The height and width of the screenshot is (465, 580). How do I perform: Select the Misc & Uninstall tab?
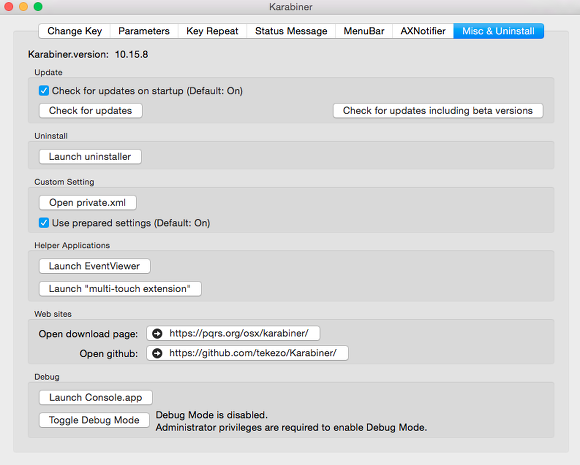(498, 31)
